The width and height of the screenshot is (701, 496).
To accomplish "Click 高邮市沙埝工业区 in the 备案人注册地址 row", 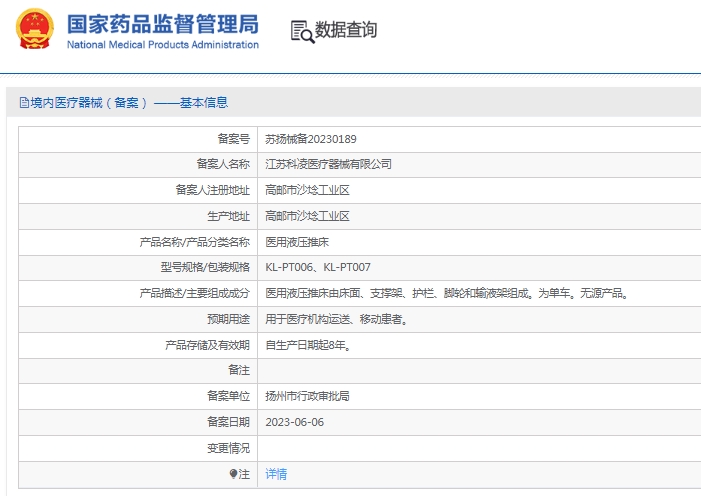I will tap(307, 190).
